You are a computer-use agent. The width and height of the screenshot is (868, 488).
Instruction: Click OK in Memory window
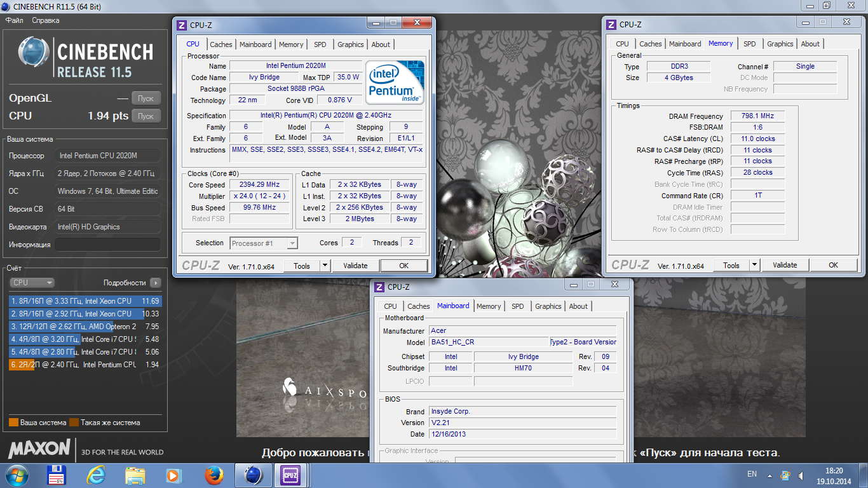[834, 266]
